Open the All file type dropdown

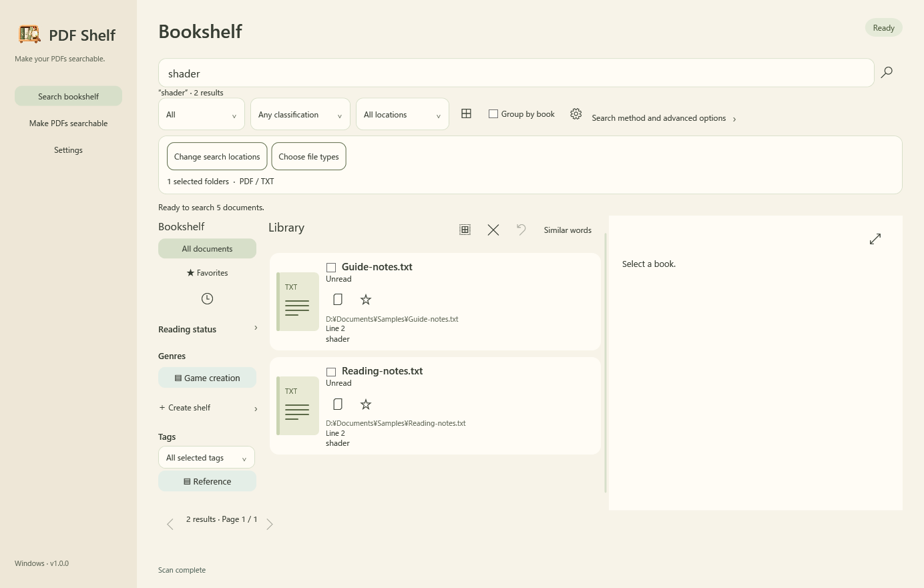202,114
